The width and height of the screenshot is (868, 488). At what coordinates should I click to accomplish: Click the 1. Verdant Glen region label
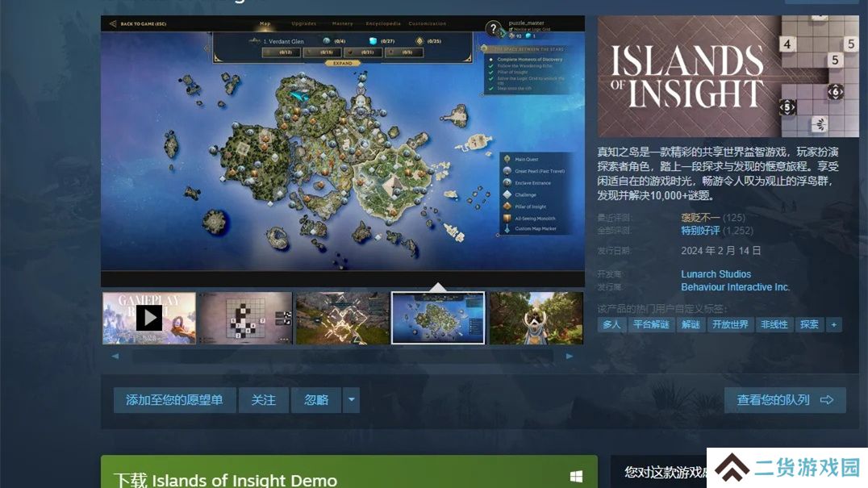[283, 41]
